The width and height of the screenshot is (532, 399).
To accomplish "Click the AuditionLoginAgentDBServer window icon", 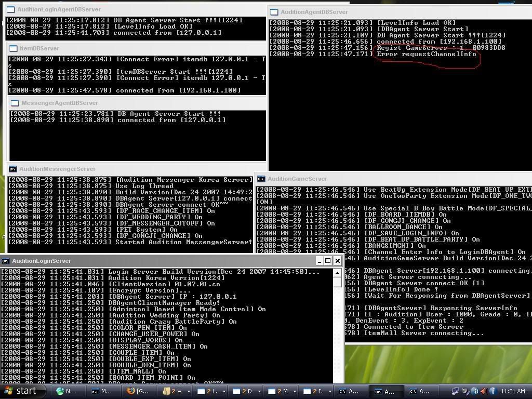I will coord(10,9).
